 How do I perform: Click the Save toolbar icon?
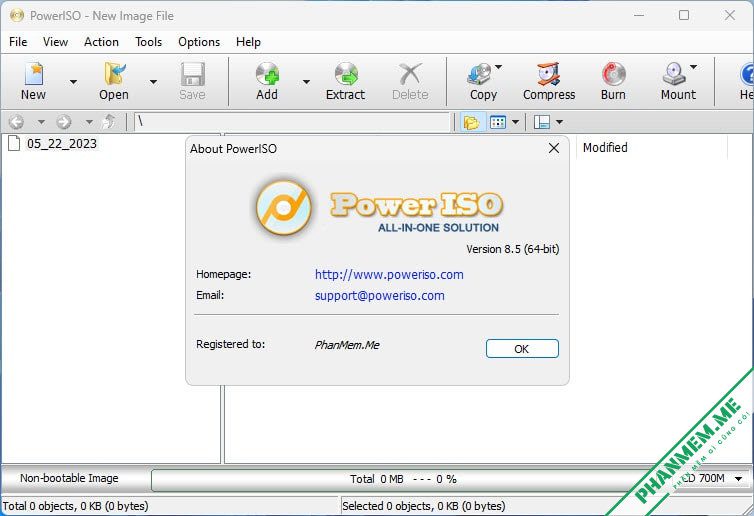tap(192, 75)
